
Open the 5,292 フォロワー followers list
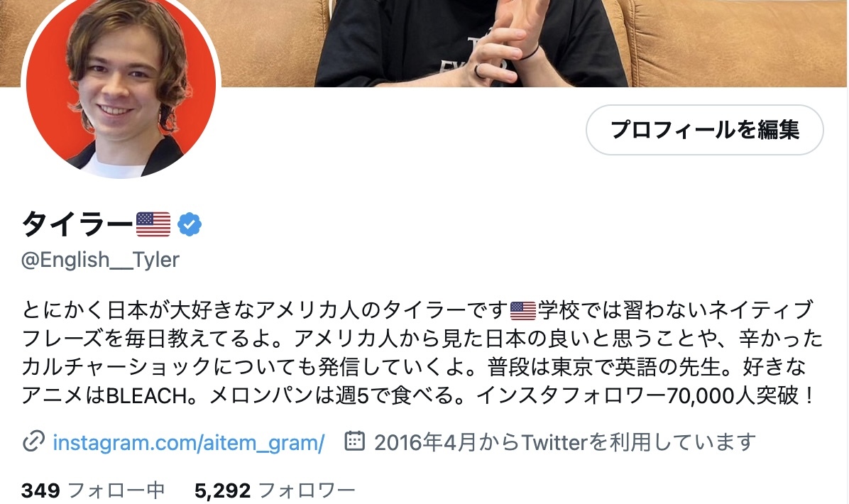(275, 491)
